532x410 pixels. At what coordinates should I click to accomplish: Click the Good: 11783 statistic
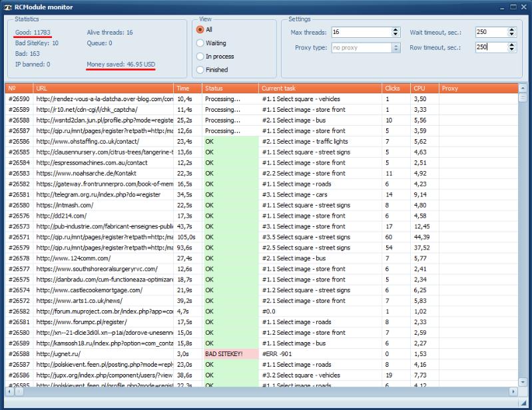(33, 33)
